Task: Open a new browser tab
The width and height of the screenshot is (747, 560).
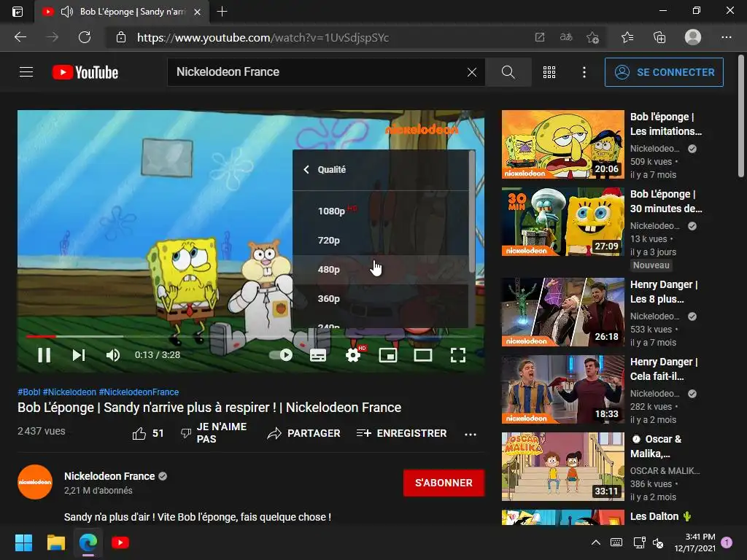Action: 222,11
